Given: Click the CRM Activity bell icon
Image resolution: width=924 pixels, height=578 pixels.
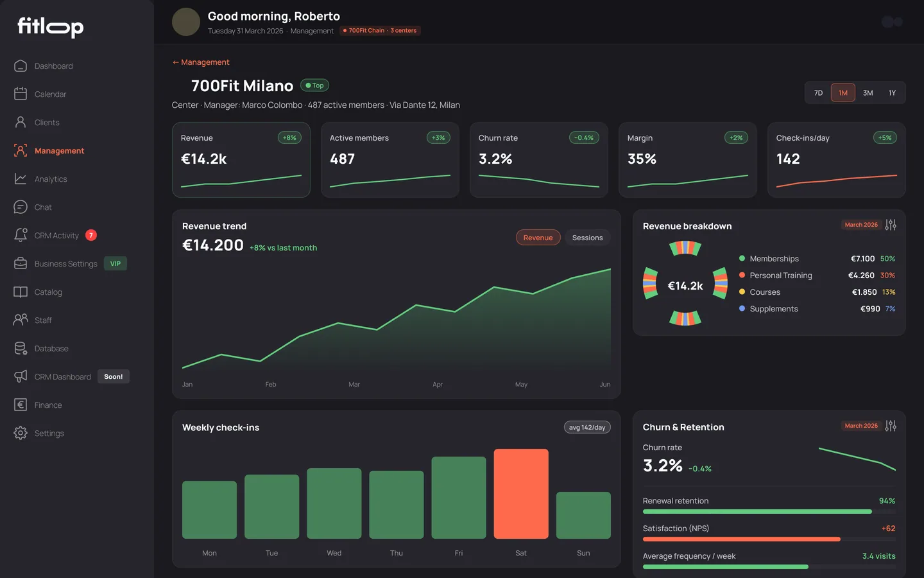Looking at the screenshot, I should (x=21, y=235).
